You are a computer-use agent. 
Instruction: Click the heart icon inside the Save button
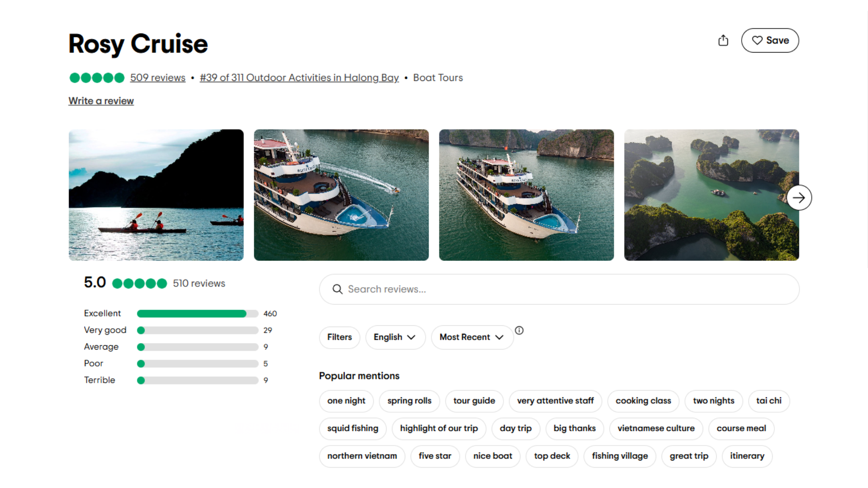pyautogui.click(x=758, y=40)
